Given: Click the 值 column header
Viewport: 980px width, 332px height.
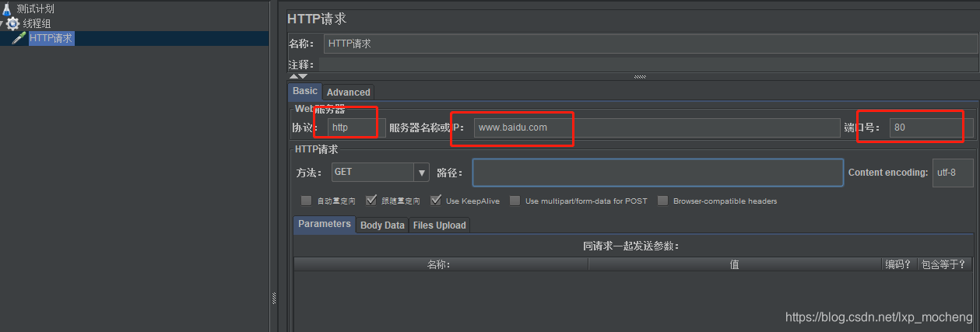Looking at the screenshot, I should [735, 264].
